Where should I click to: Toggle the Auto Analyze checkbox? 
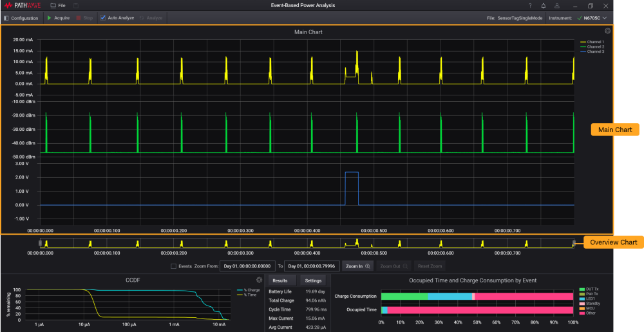(x=103, y=18)
